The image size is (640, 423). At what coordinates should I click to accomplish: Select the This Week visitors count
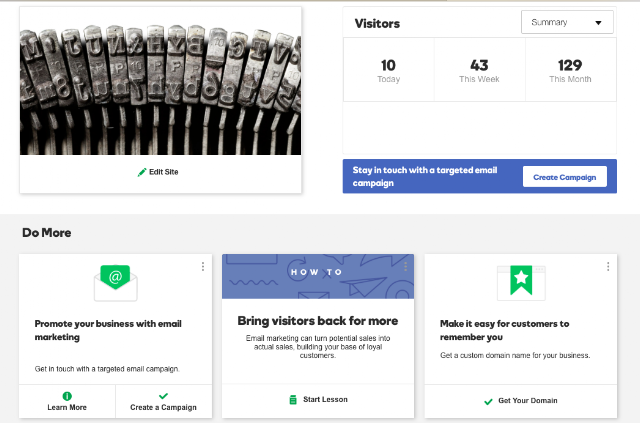479,70
